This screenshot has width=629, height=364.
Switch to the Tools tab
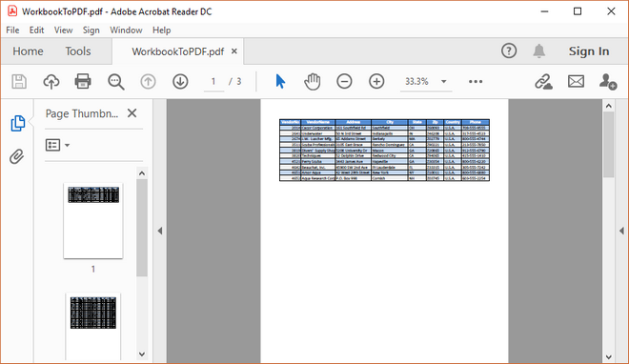pos(78,51)
